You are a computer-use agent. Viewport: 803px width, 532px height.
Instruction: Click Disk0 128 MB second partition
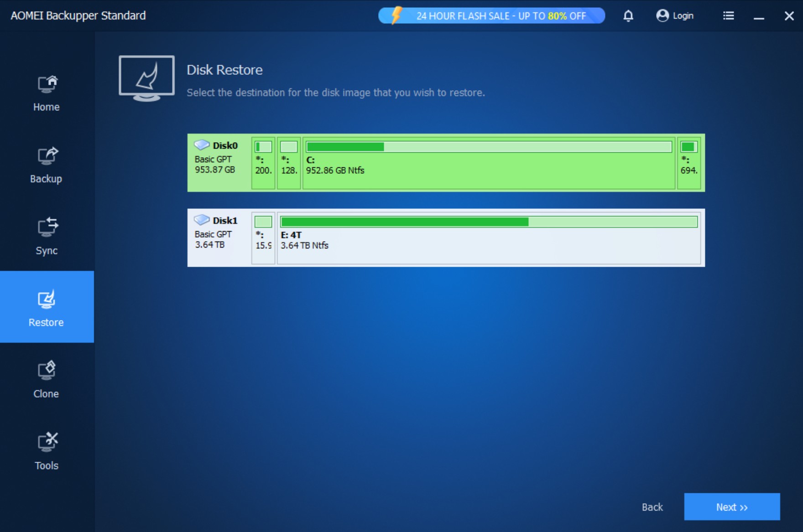289,163
